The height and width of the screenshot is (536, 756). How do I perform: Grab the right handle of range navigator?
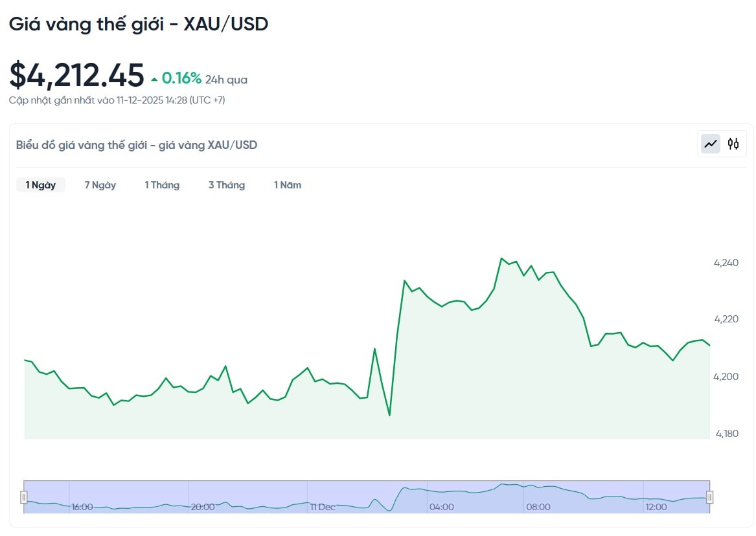710,497
